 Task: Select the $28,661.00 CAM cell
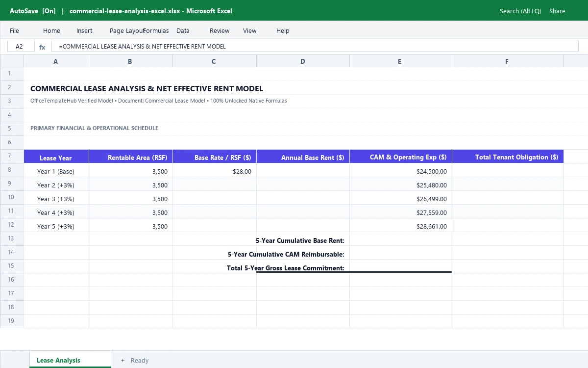[401, 226]
